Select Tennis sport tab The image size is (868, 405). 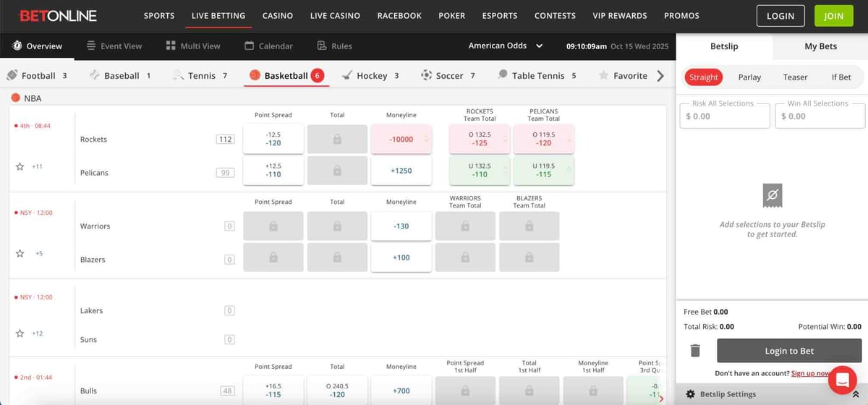[200, 75]
